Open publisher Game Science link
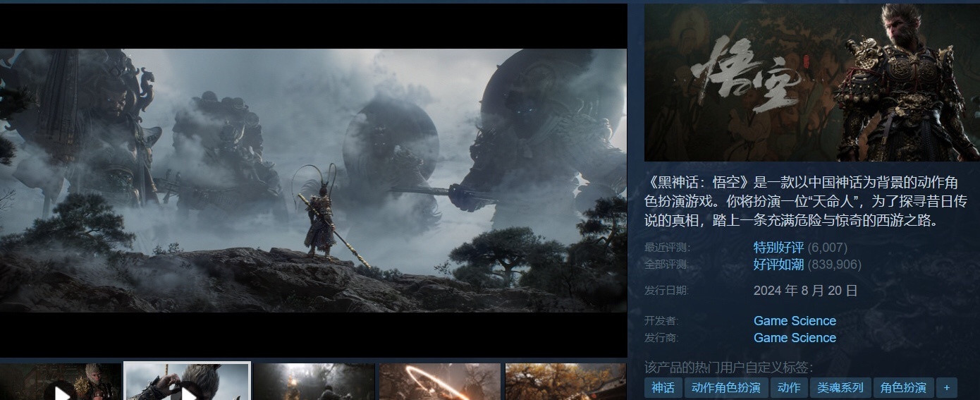 coord(795,338)
